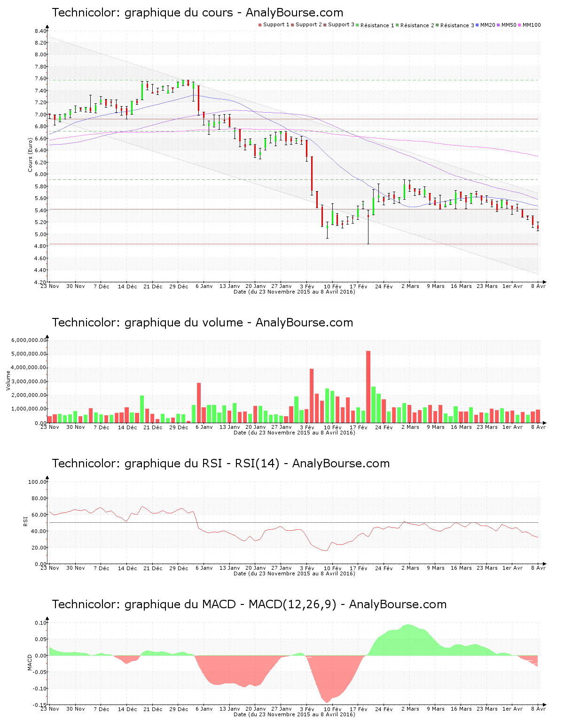Select the Résistance 3 legend label

point(457,25)
